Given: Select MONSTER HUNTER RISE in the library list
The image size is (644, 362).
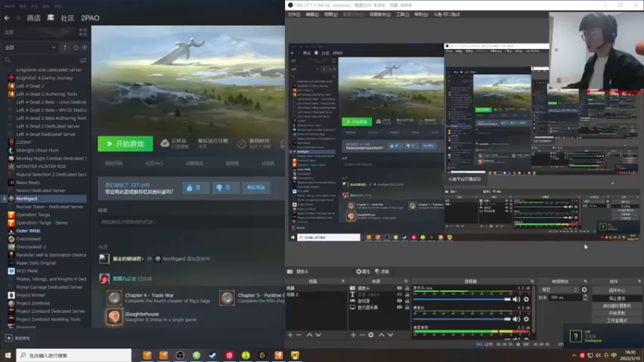Looking at the screenshot, I should [x=41, y=167].
